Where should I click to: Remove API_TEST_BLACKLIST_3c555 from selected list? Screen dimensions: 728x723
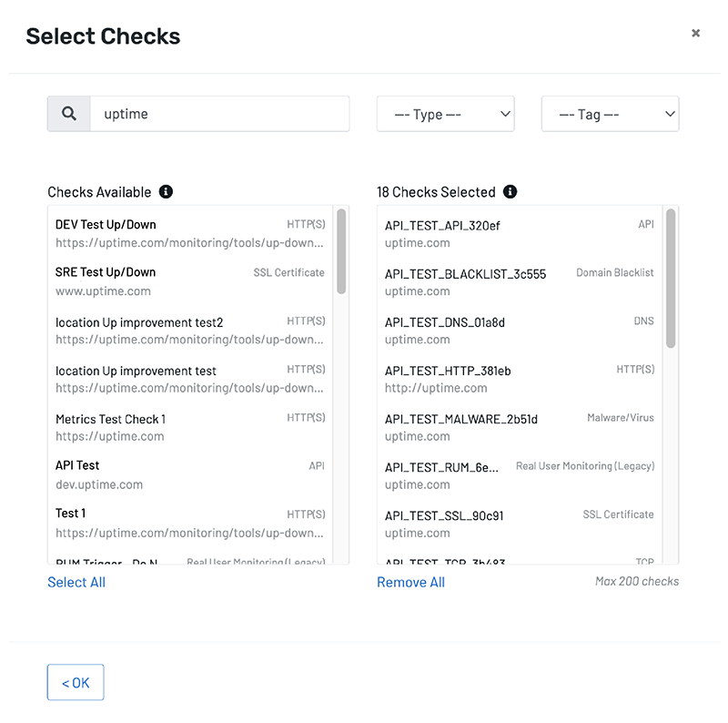click(520, 282)
